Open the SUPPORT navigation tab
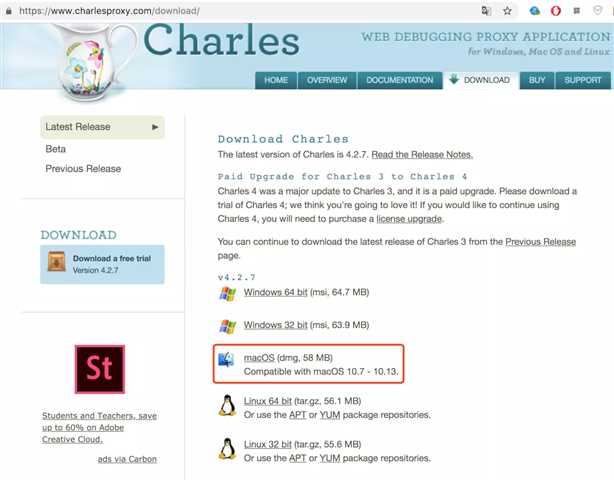This screenshot has width=614, height=480. (583, 80)
